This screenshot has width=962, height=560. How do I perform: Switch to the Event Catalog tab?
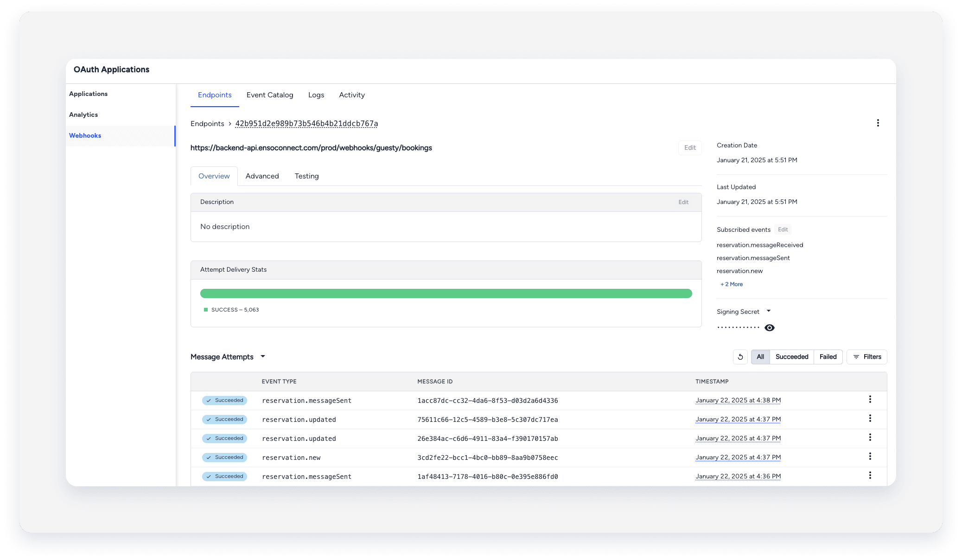[270, 95]
